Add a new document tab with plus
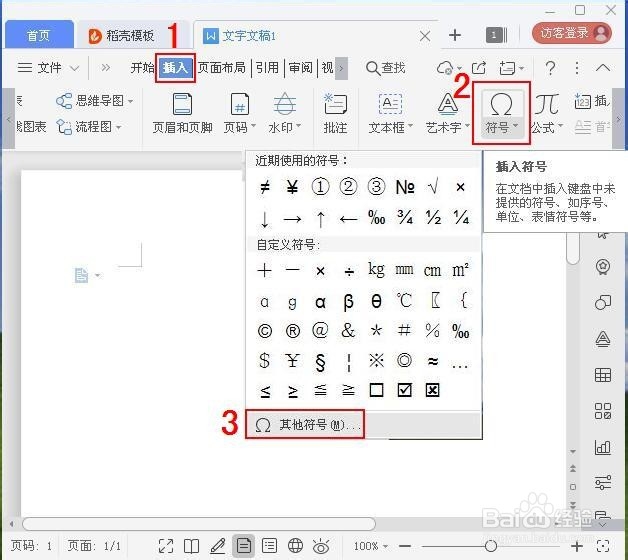Image resolution: width=628 pixels, height=560 pixels. (x=455, y=35)
